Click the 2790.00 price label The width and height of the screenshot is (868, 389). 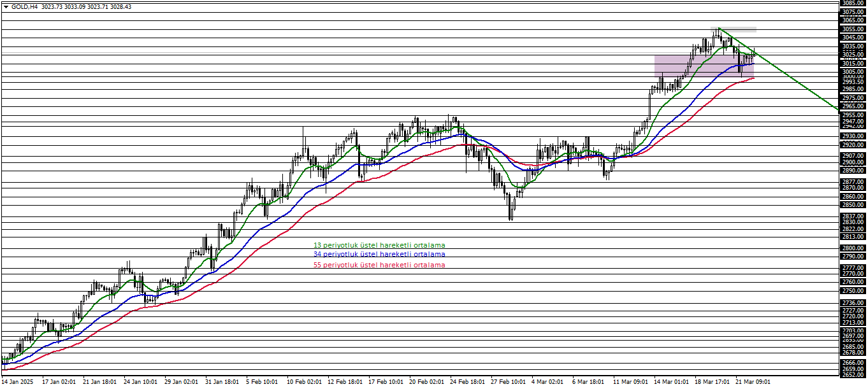(852, 257)
